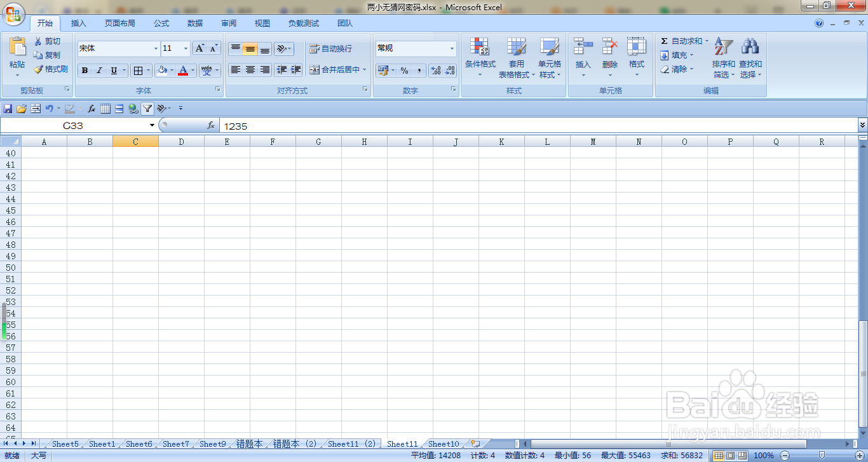Click the formula bar showing 1235
This screenshot has width=868, height=462.
pos(538,126)
